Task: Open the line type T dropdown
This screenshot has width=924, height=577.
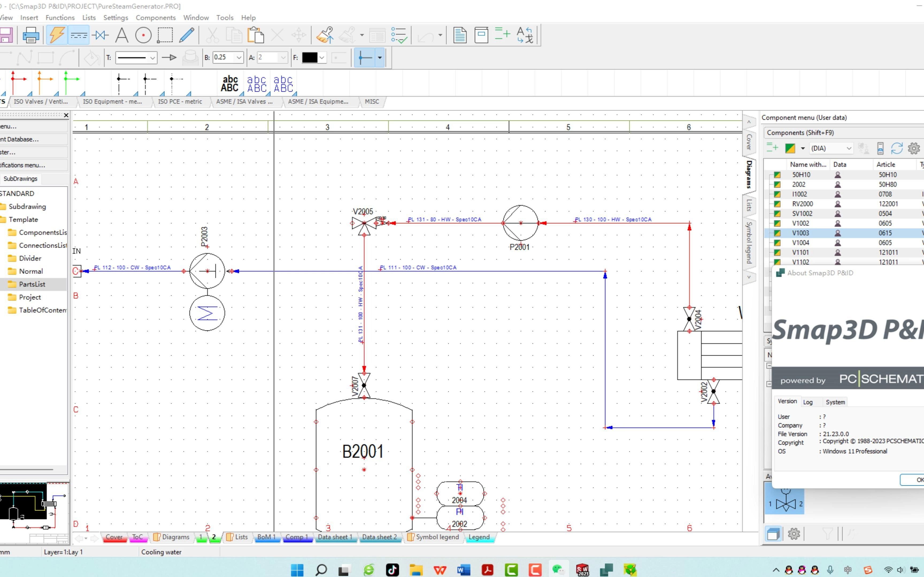Action: click(x=152, y=58)
